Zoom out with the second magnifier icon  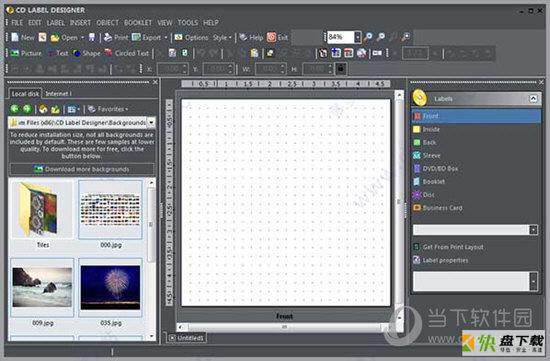pos(381,37)
